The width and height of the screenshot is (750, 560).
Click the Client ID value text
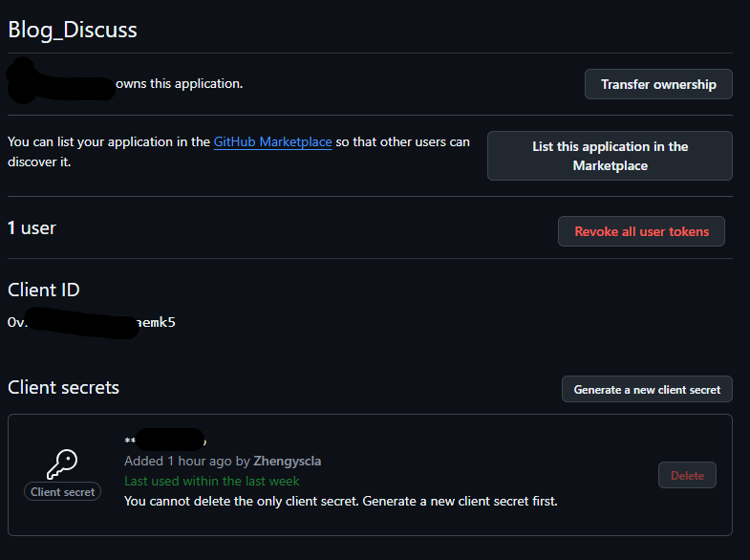pyautogui.click(x=91, y=323)
